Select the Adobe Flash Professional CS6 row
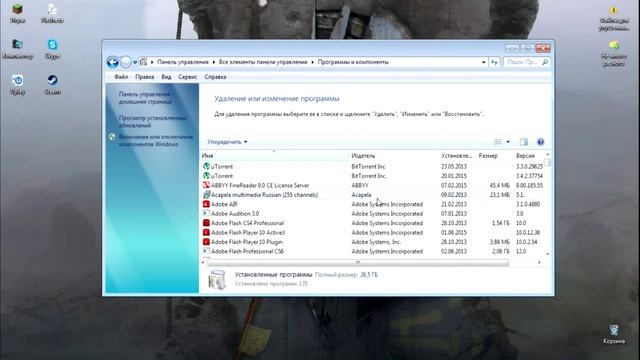Viewport: 640px width, 360px height. coord(373,251)
